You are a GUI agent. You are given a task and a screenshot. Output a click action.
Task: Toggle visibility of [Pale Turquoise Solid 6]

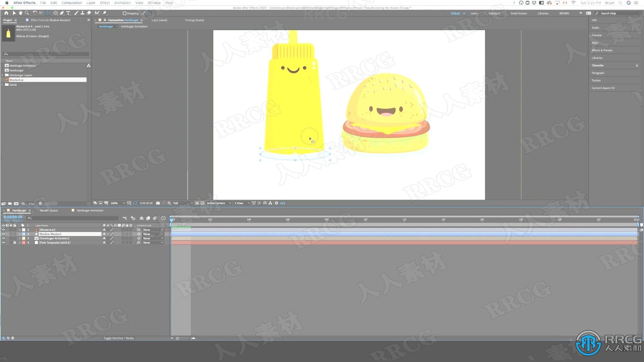pyautogui.click(x=4, y=243)
